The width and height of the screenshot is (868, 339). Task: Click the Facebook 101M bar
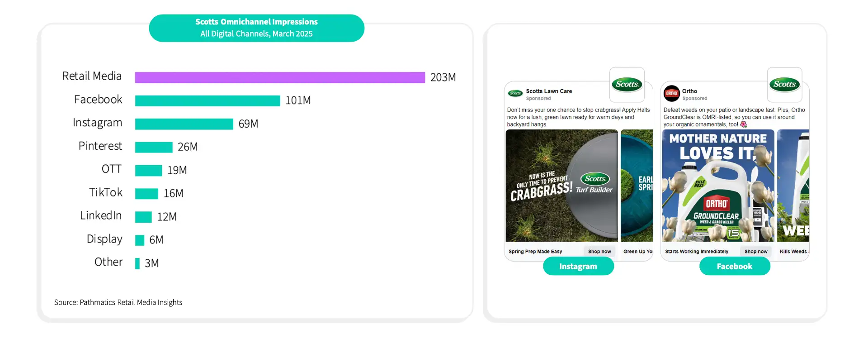pyautogui.click(x=208, y=100)
